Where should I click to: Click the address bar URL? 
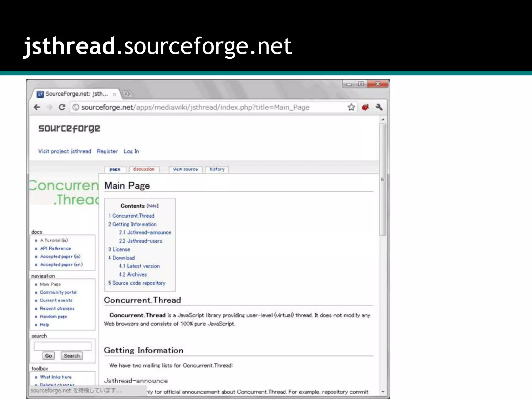pos(195,107)
